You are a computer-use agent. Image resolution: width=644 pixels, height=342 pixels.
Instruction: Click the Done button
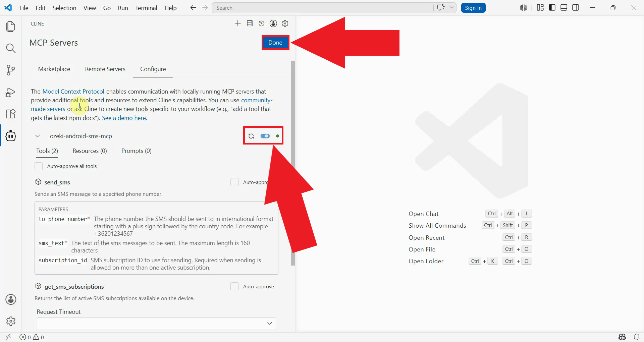pos(275,43)
